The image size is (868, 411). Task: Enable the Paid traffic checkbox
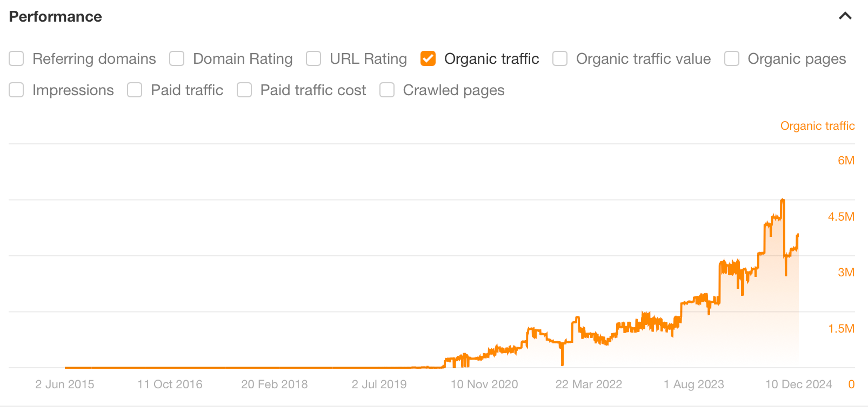coord(134,90)
